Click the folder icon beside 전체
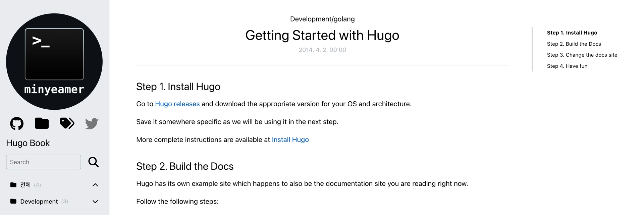The height and width of the screenshot is (215, 644). click(x=13, y=185)
